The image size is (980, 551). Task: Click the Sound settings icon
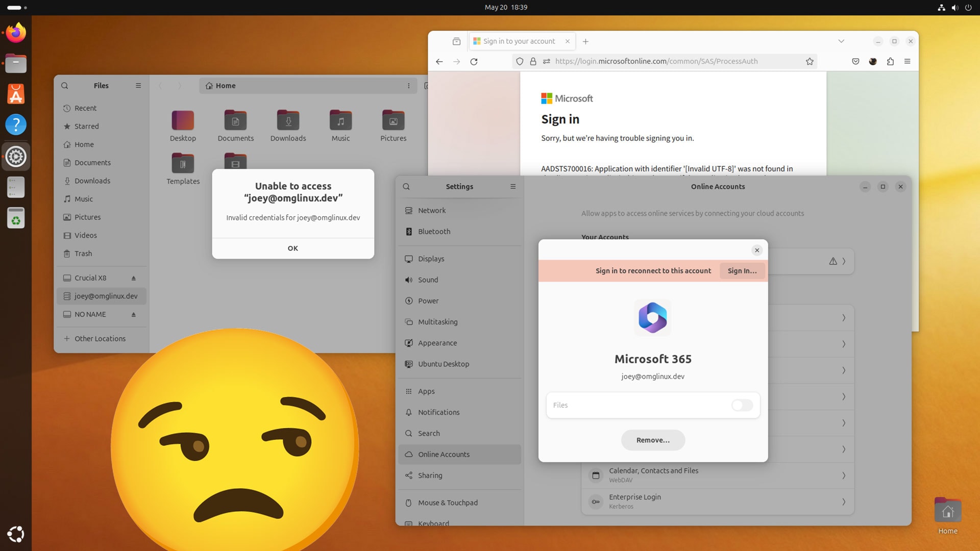click(x=408, y=279)
